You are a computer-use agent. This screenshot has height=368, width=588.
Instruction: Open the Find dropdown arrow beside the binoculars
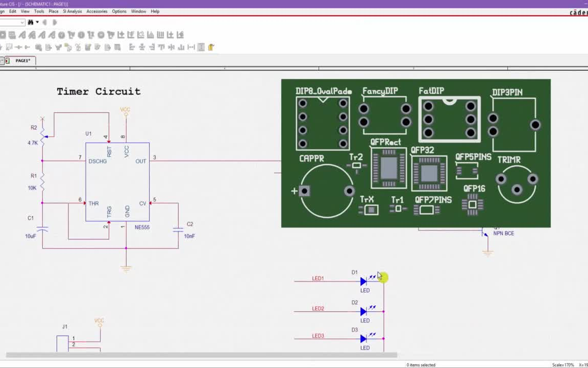point(36,22)
